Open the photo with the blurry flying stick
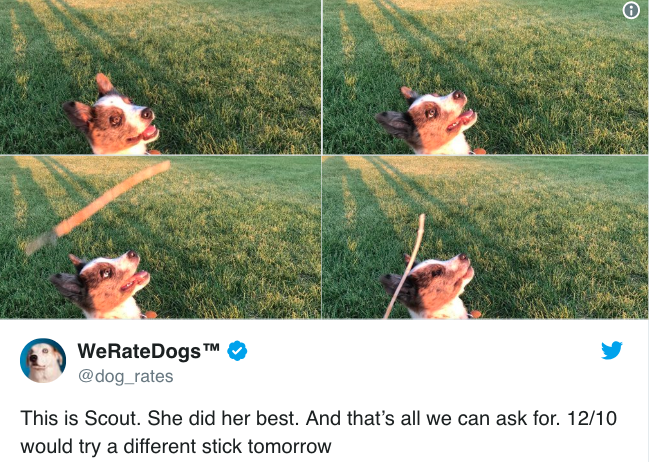Screen dimensions: 649x462 160,237
